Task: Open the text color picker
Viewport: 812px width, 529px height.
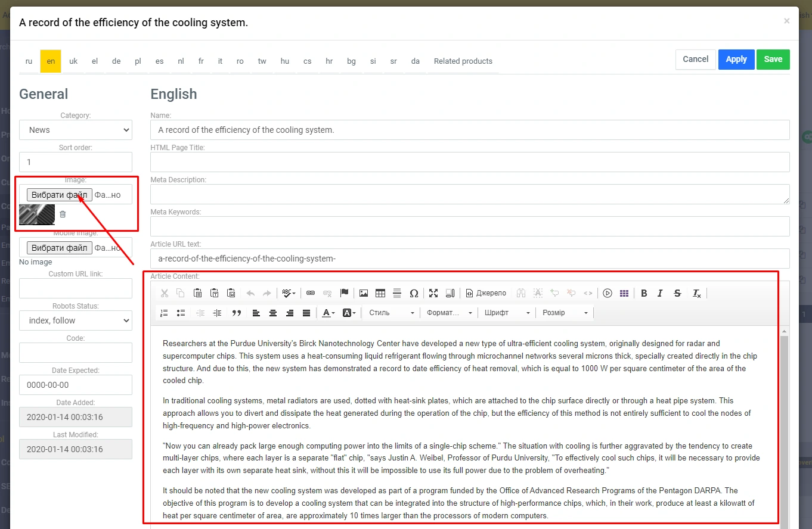Action: click(328, 313)
